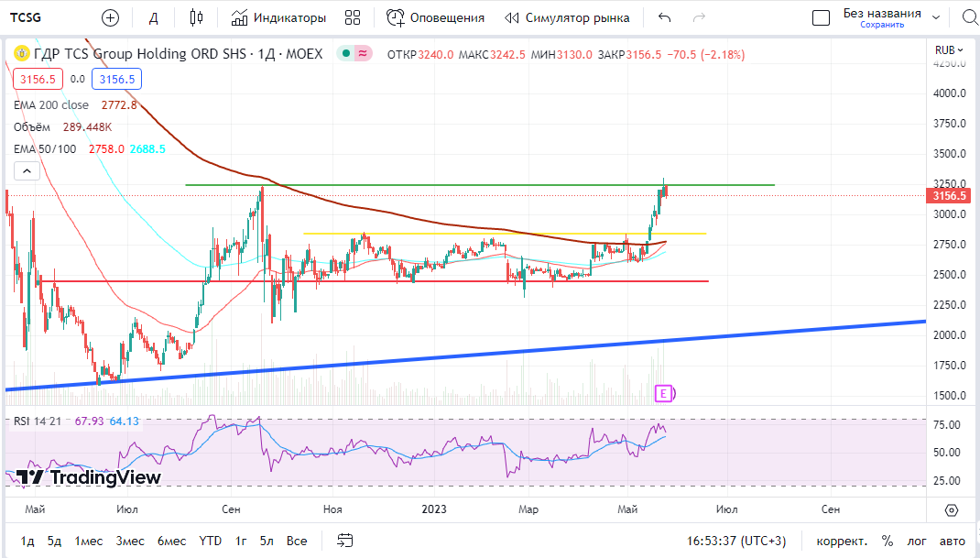Create an alert via Оповещения
Screen dimensions: 980x558
(435, 18)
